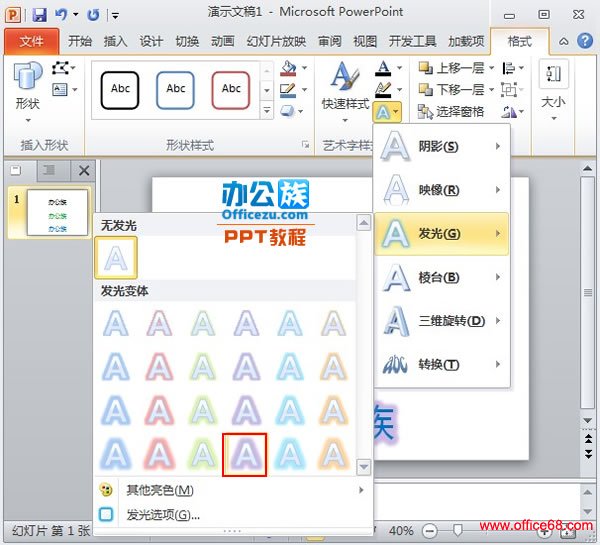Expand the shape styles gallery More arrow

point(267,111)
